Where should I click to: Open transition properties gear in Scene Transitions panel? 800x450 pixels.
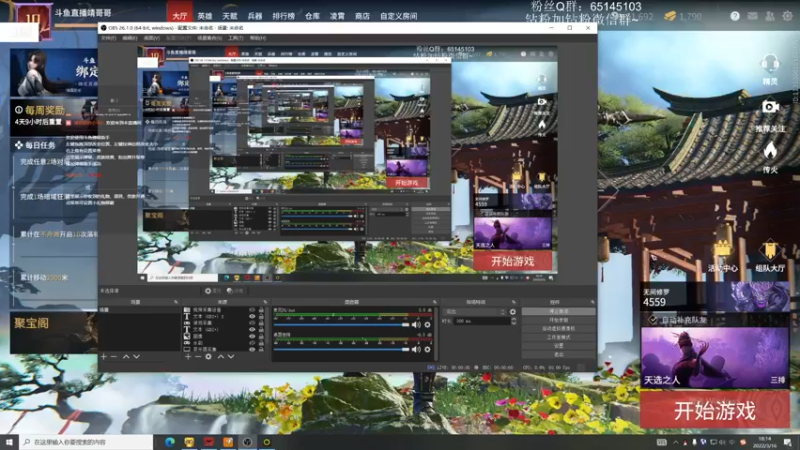[x=513, y=312]
